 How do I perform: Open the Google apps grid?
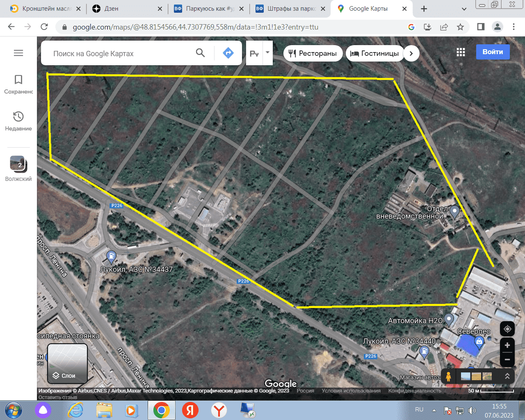tap(461, 52)
